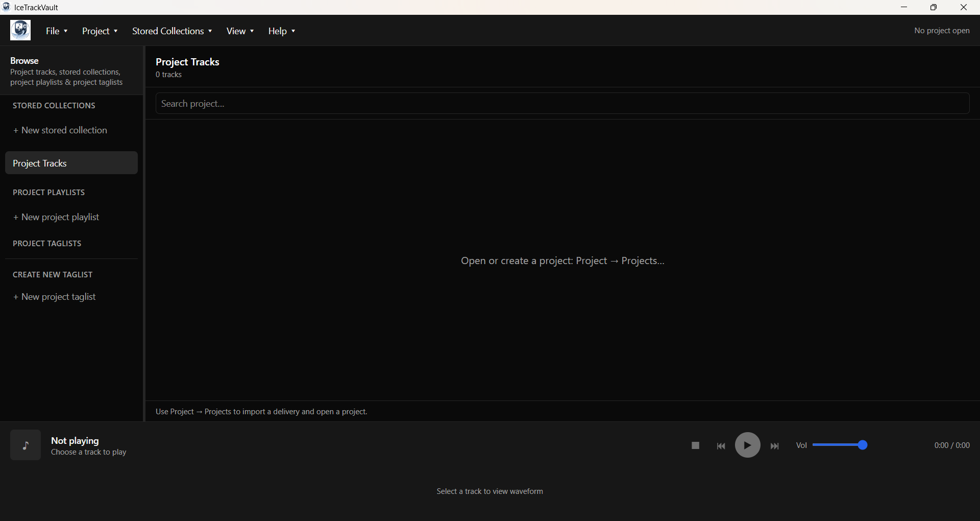
Task: Focus the Search project field
Action: 562,103
